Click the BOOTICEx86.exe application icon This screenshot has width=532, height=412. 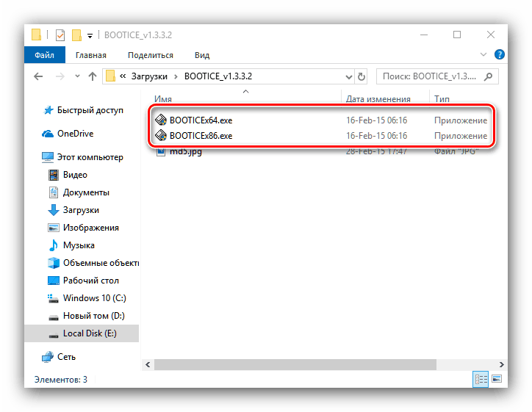[x=161, y=135]
